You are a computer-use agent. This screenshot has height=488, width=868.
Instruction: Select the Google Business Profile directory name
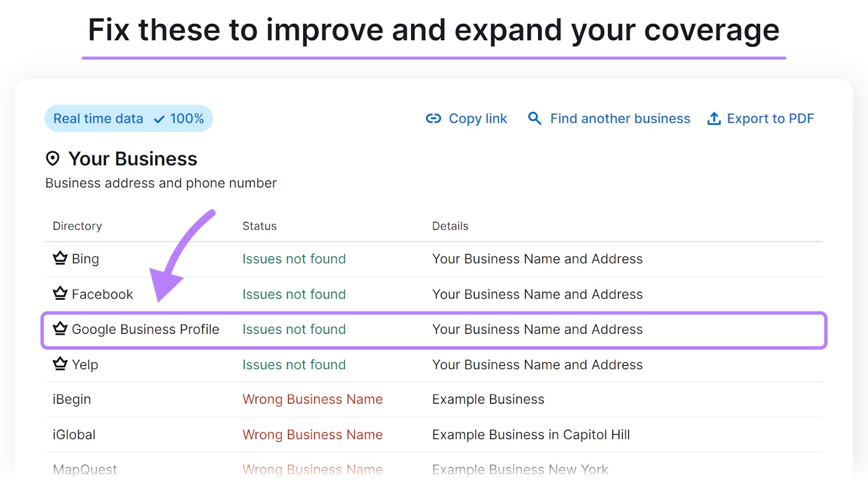pos(145,329)
